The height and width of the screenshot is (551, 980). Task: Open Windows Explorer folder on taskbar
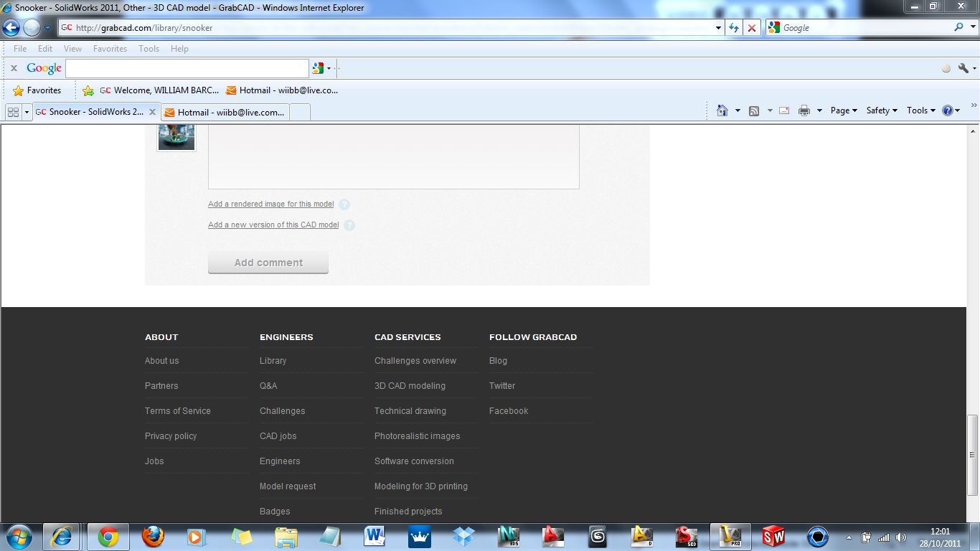[286, 537]
